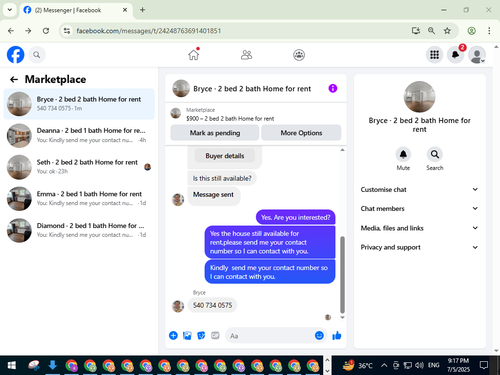Open the Facebook search magnifier
Screen dimensions: 500x375
point(37,55)
